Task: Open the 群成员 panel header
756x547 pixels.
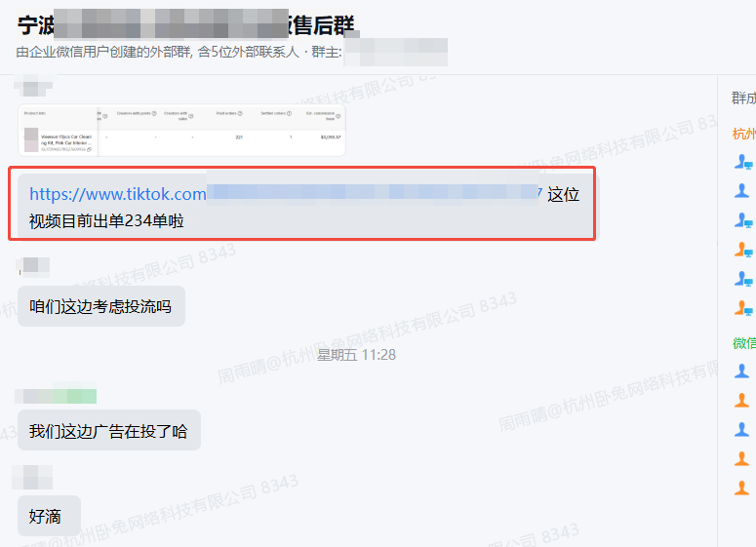Action: pyautogui.click(x=743, y=98)
